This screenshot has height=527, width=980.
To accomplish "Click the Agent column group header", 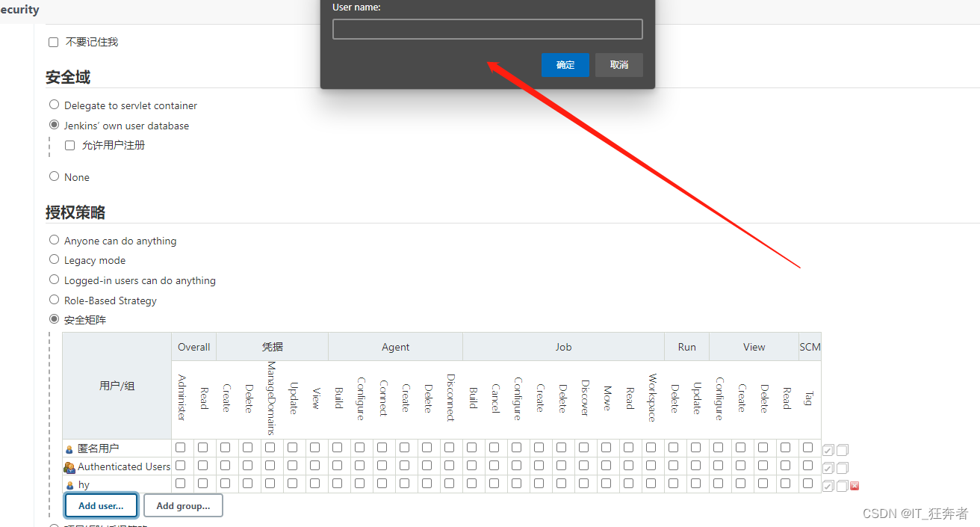I will [x=396, y=347].
